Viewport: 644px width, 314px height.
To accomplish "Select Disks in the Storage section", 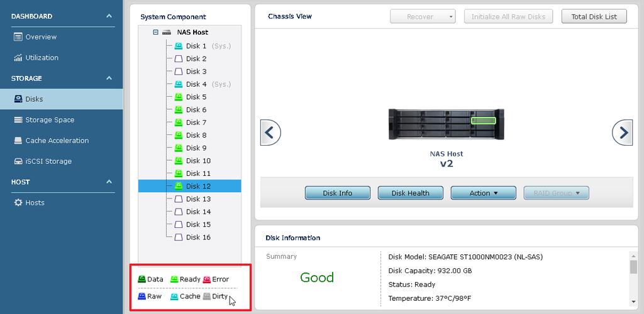I will pyautogui.click(x=62, y=99).
